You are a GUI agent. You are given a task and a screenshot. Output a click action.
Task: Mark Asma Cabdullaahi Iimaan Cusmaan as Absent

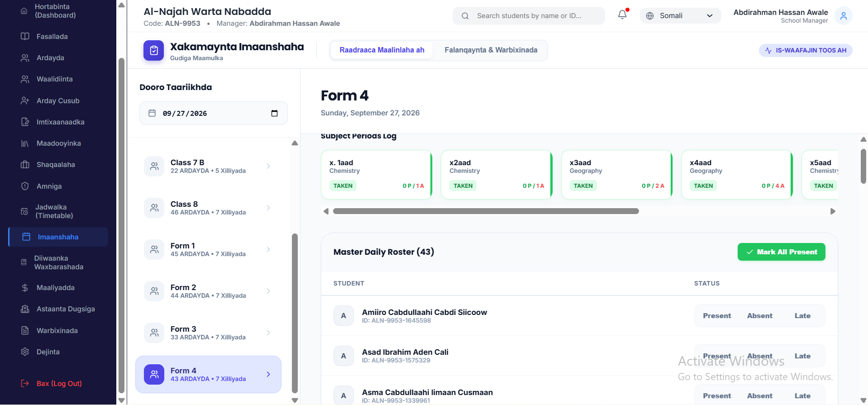pos(760,396)
